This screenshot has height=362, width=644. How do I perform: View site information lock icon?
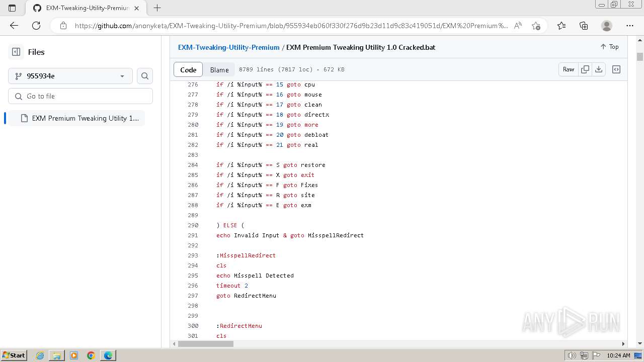pos(63,26)
